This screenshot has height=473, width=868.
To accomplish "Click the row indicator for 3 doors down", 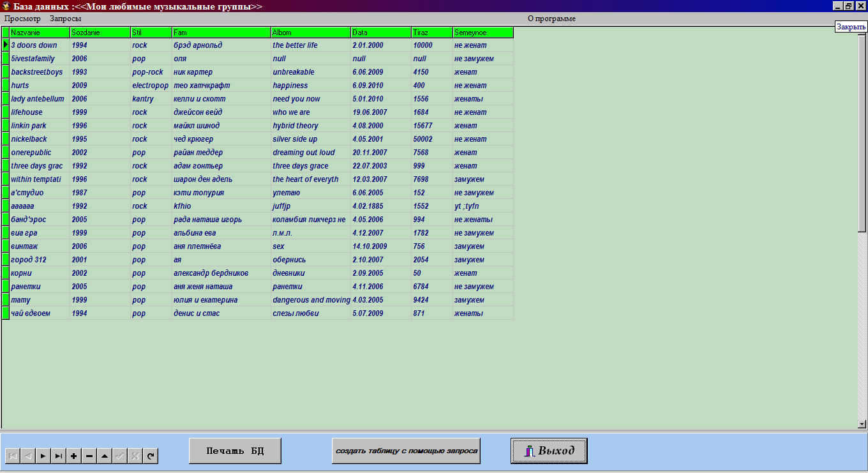I will (6, 45).
